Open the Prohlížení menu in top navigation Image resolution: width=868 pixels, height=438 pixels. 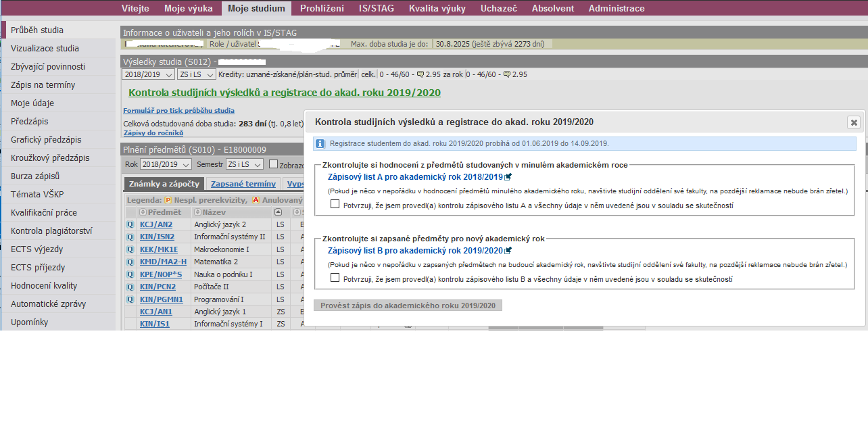tap(321, 8)
